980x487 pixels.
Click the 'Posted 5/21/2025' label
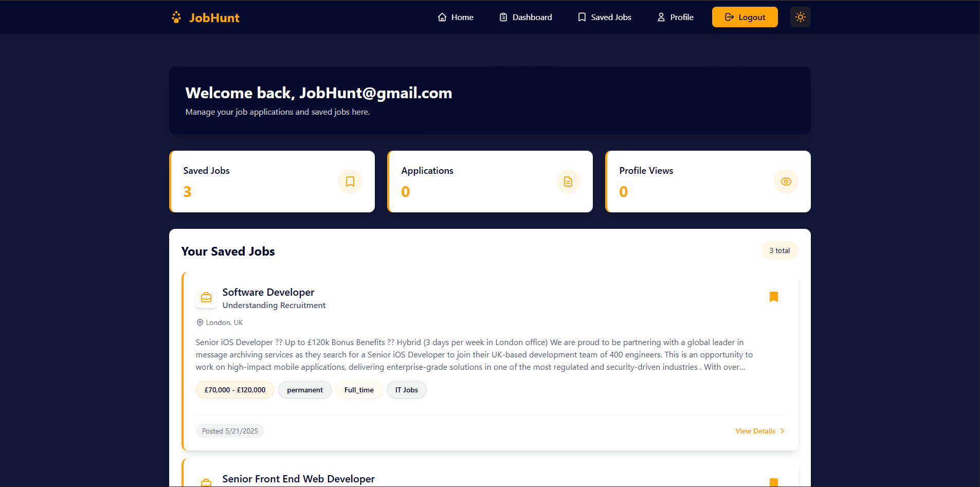point(230,431)
